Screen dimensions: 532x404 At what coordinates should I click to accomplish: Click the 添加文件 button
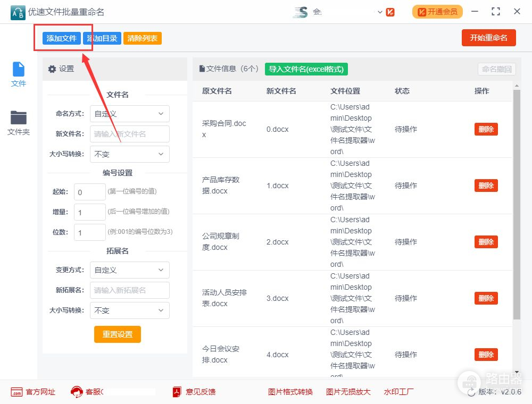tap(62, 38)
